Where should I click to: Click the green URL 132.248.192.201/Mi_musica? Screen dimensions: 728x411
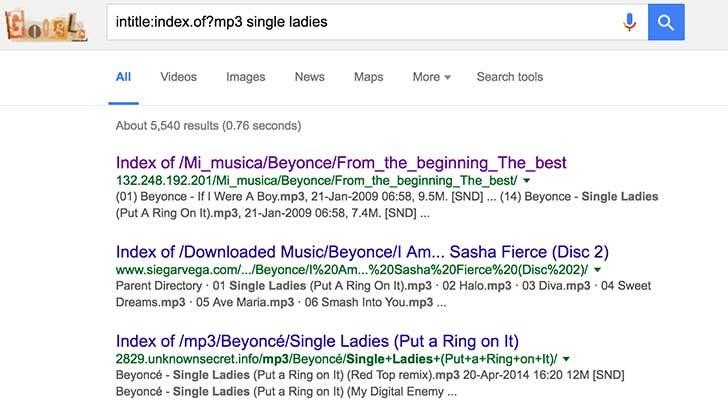click(316, 181)
